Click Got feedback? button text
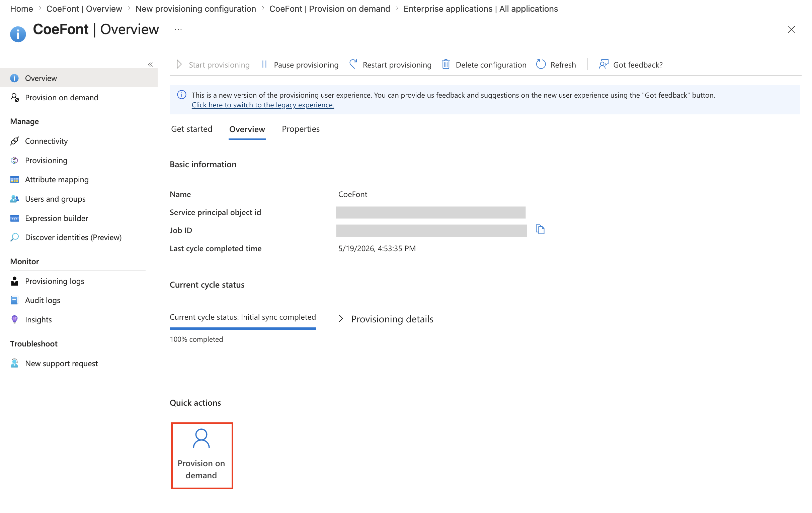The image size is (812, 513). pyautogui.click(x=638, y=65)
